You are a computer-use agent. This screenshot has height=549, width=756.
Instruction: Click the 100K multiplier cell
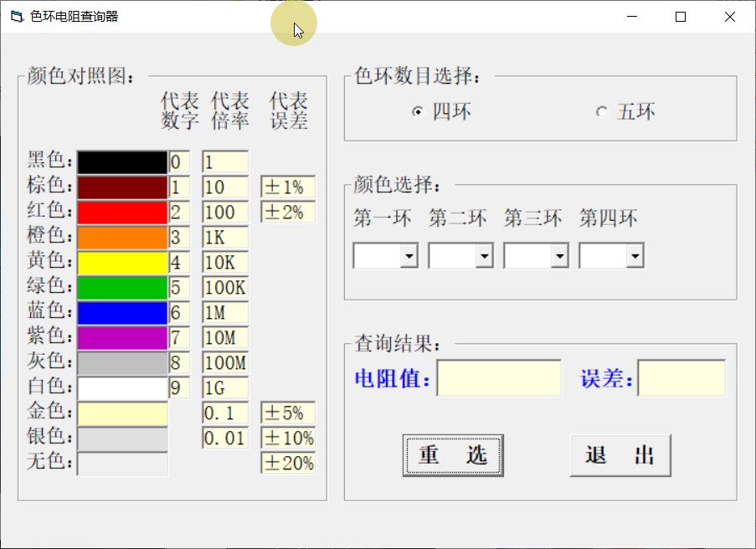coord(224,287)
